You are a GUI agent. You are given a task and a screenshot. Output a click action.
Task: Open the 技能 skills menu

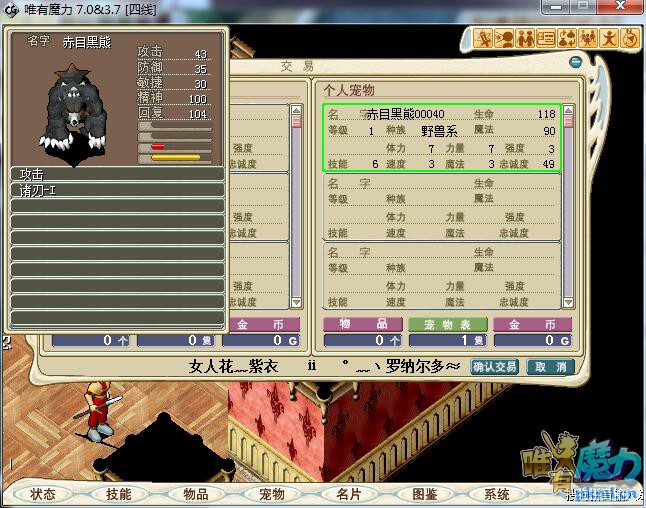tap(119, 494)
